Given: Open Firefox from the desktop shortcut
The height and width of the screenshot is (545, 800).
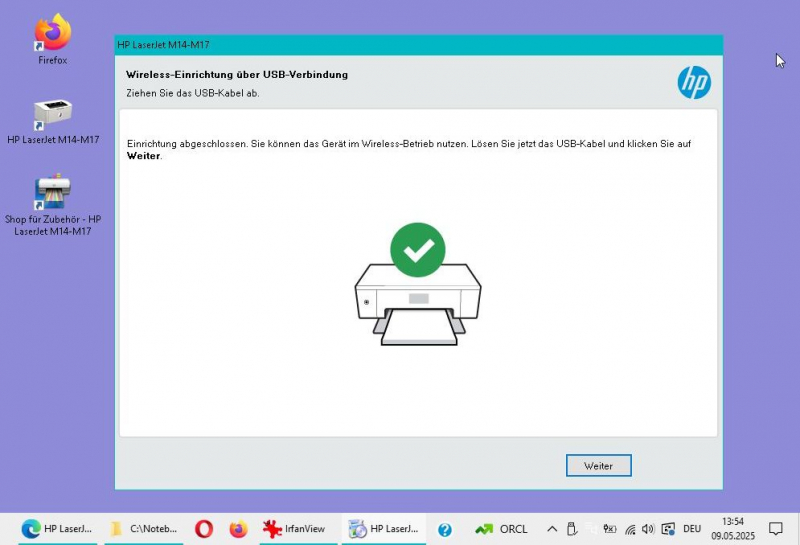Looking at the screenshot, I should pos(53,39).
